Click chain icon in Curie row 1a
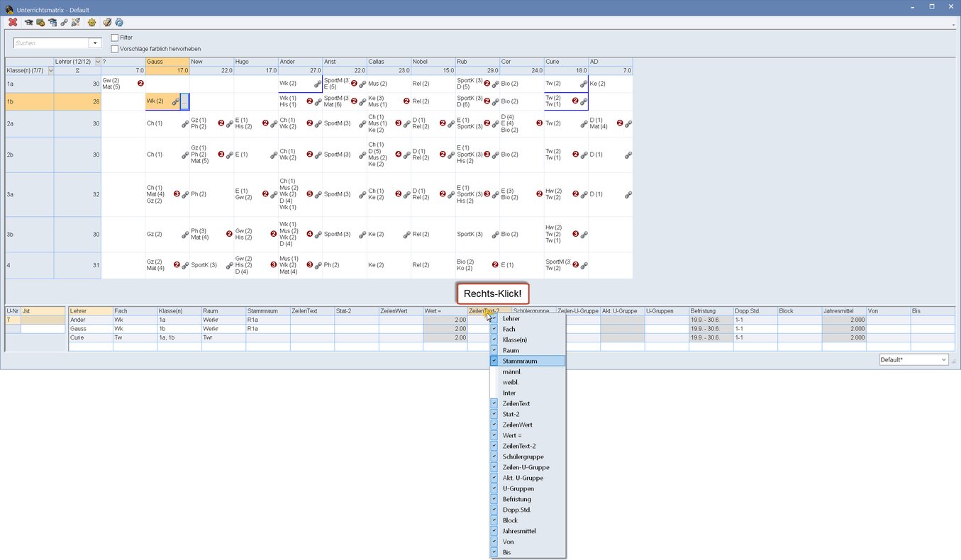The image size is (961, 560). pos(584,84)
